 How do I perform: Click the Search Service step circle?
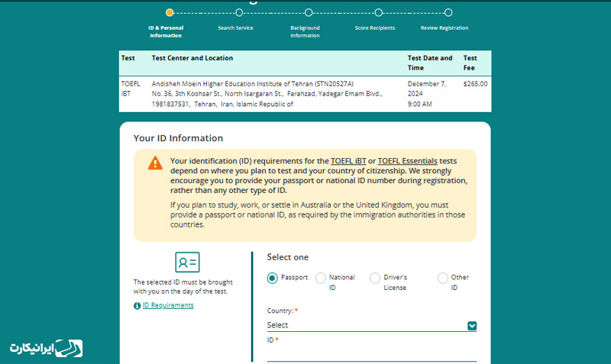click(x=239, y=12)
